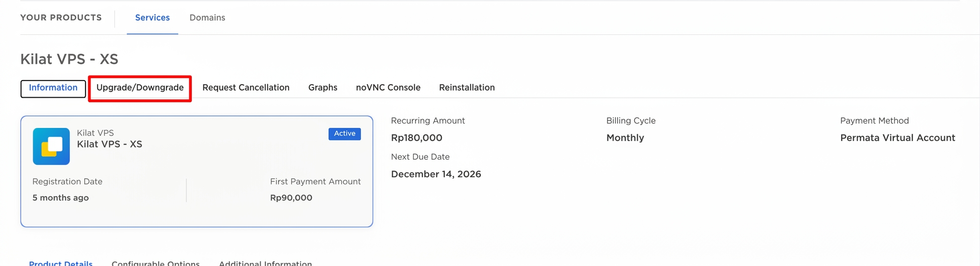
Task: Click the Recurring Amount label
Action: pyautogui.click(x=428, y=120)
